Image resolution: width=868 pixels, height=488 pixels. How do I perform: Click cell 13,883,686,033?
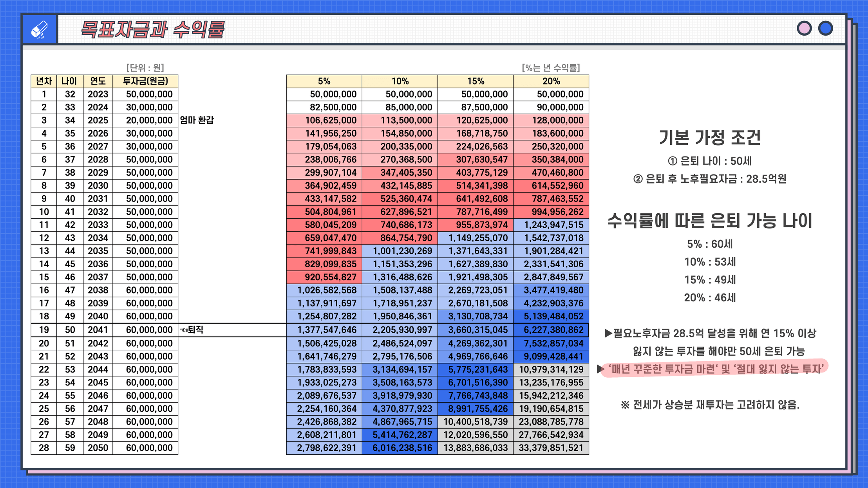pos(475,448)
